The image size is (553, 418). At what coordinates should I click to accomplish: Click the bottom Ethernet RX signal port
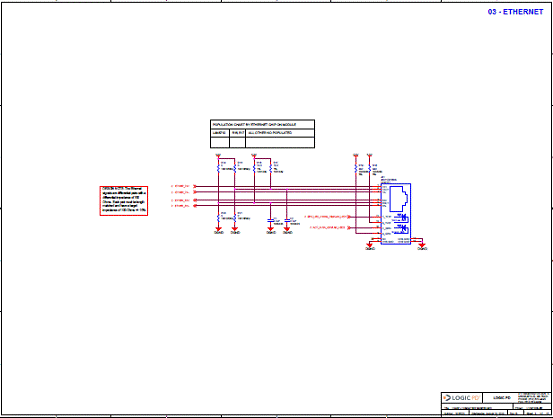[x=183, y=206]
